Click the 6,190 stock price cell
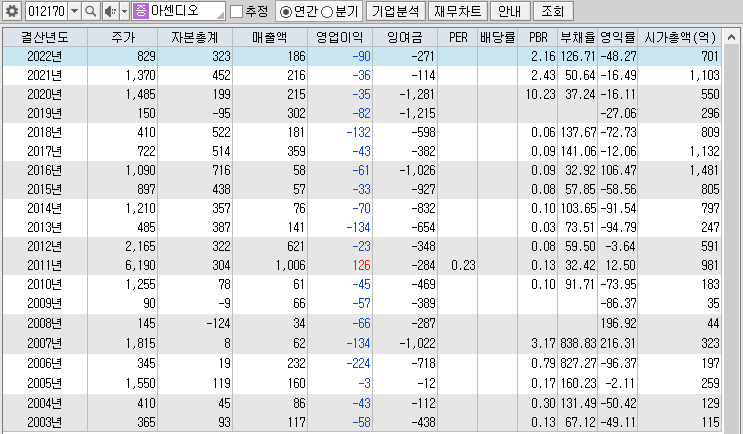The height and width of the screenshot is (434, 743). [140, 265]
